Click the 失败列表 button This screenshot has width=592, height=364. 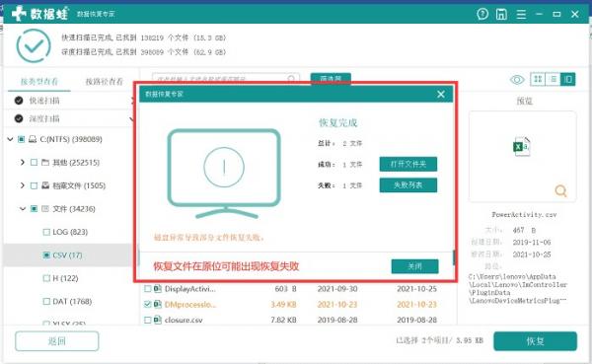click(x=408, y=185)
